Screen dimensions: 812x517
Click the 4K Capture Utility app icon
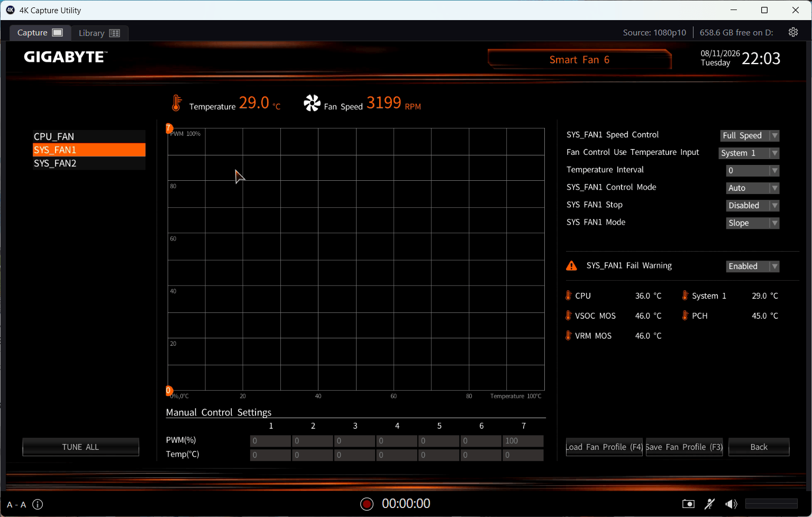pos(10,10)
